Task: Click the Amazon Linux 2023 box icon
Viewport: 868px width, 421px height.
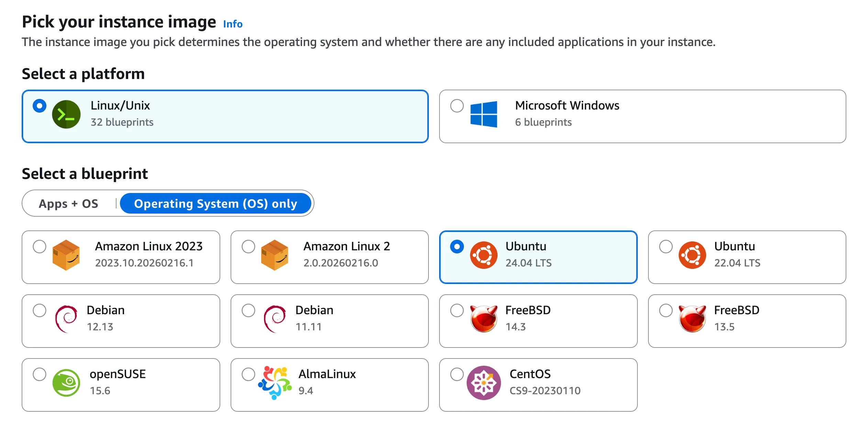Action: tap(67, 256)
